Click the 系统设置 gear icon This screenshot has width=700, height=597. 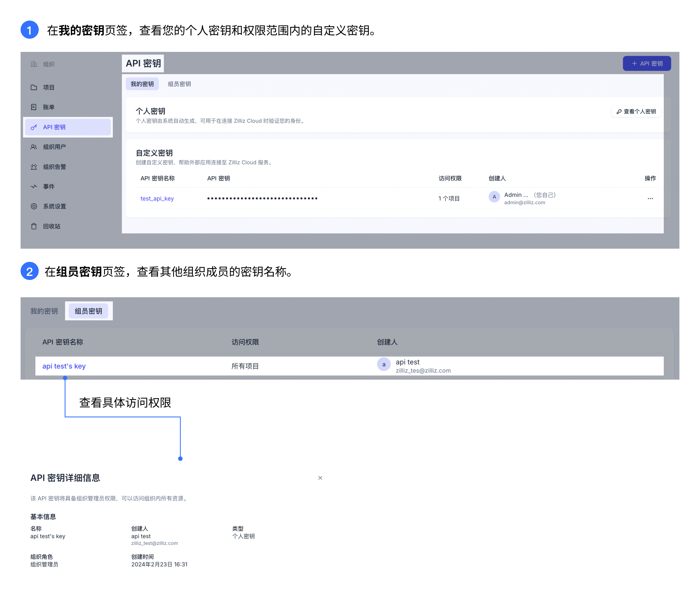coord(34,206)
